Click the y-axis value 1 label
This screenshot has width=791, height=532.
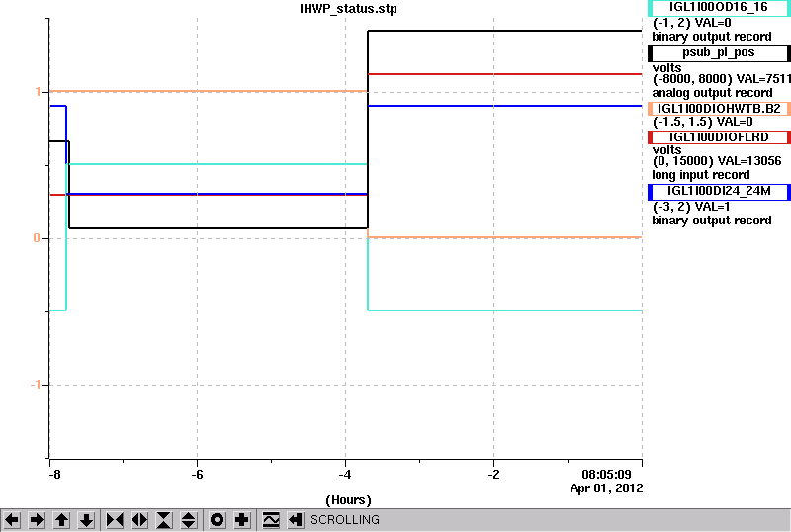click(x=38, y=92)
